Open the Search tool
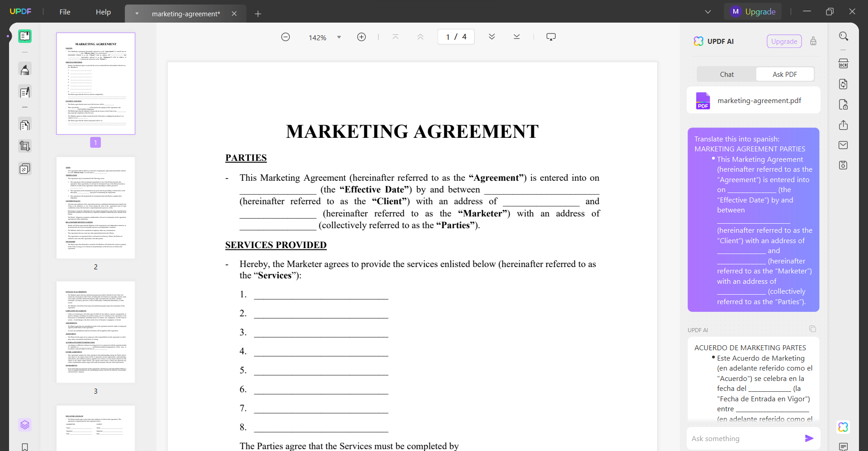 [844, 36]
